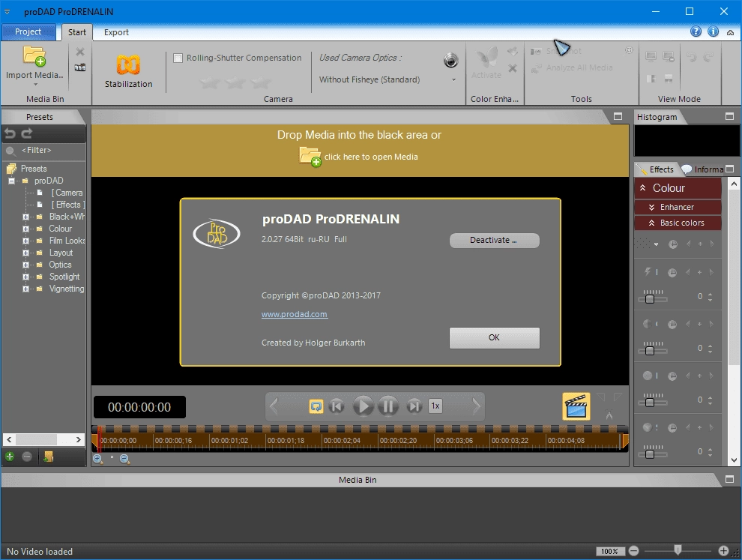
Task: Open the Camera Optics dropdown arrow
Action: click(453, 80)
